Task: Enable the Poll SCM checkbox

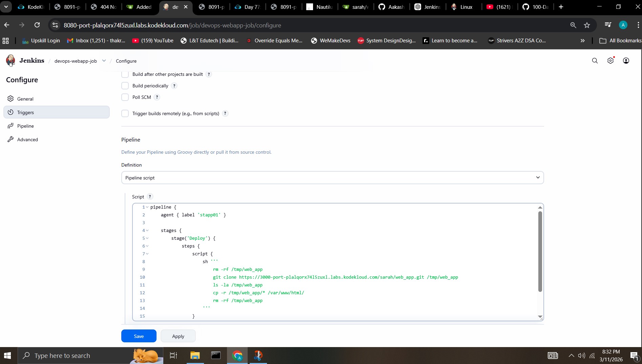Action: [125, 97]
